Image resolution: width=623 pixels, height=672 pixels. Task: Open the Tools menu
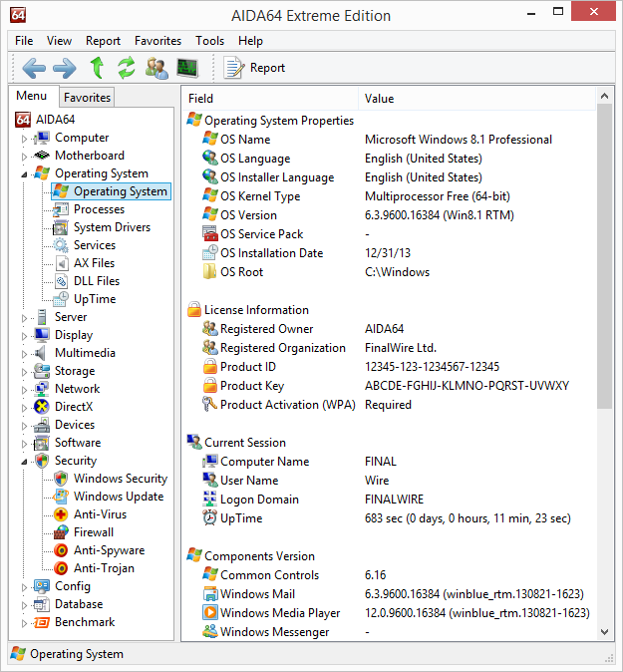[x=209, y=41]
